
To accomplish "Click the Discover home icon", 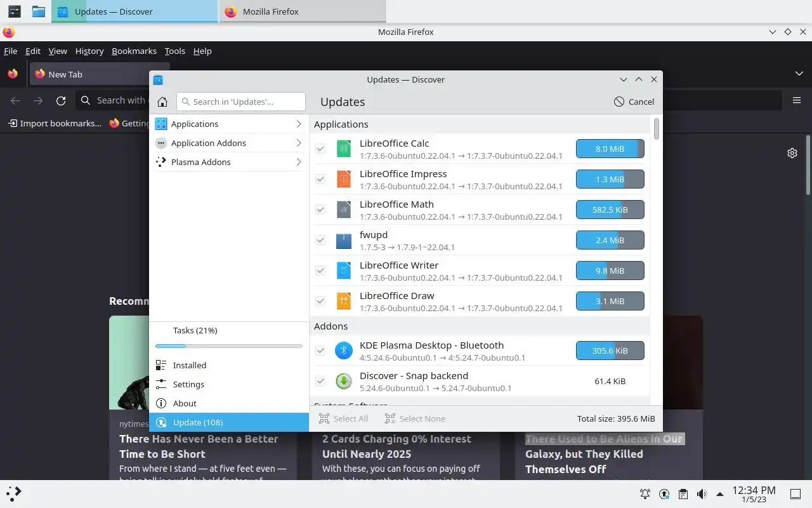I will (x=162, y=102).
